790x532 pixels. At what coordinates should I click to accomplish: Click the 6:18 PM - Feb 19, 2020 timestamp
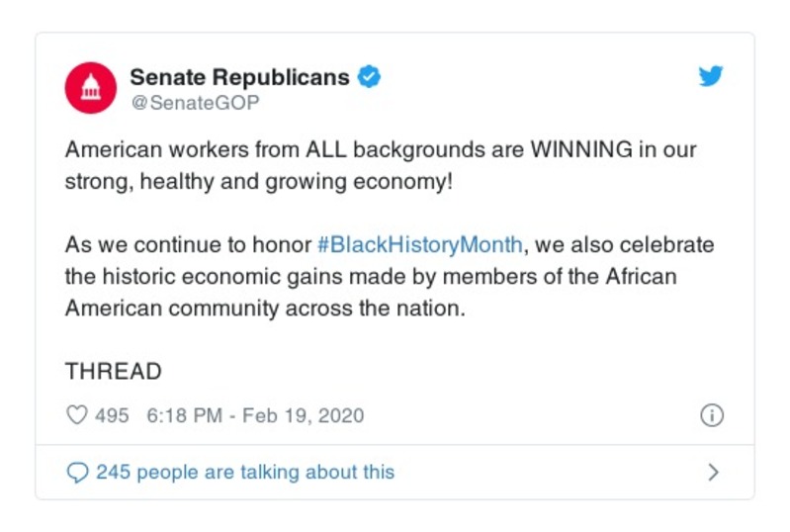255,415
